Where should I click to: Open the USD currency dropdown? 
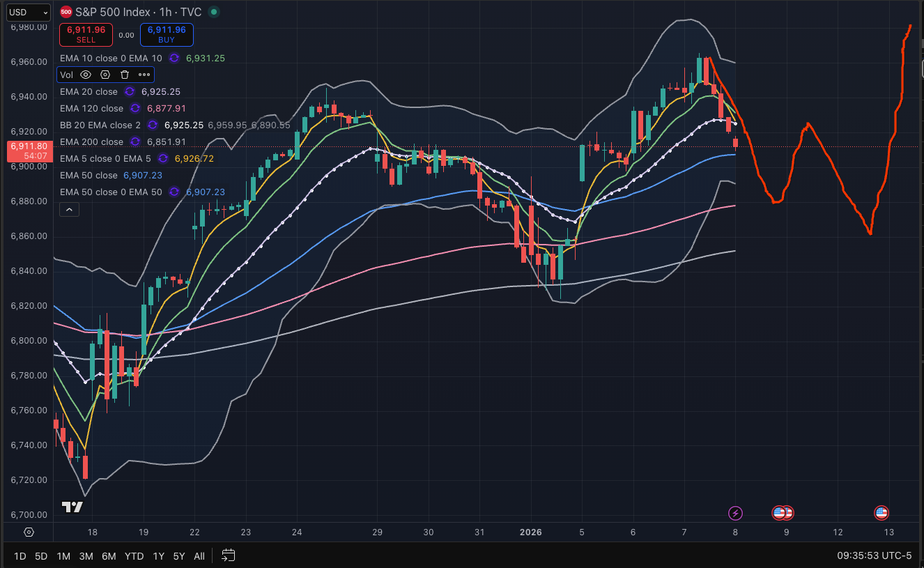coord(28,12)
